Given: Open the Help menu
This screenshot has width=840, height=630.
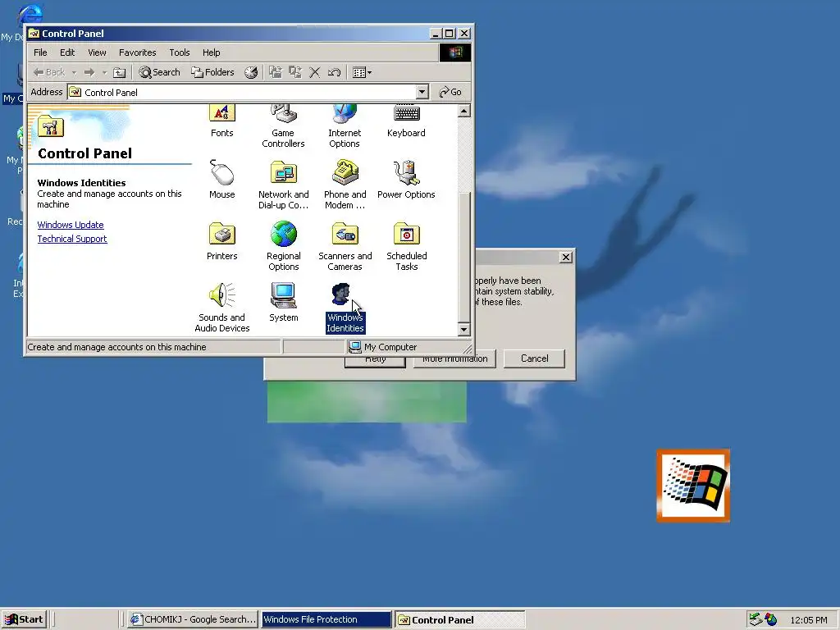Looking at the screenshot, I should click(211, 52).
